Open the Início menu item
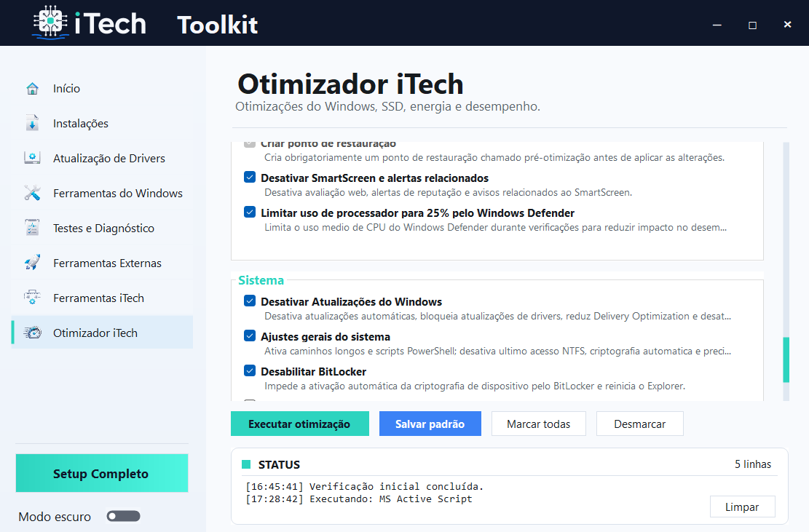The width and height of the screenshot is (809, 532). pos(102,89)
